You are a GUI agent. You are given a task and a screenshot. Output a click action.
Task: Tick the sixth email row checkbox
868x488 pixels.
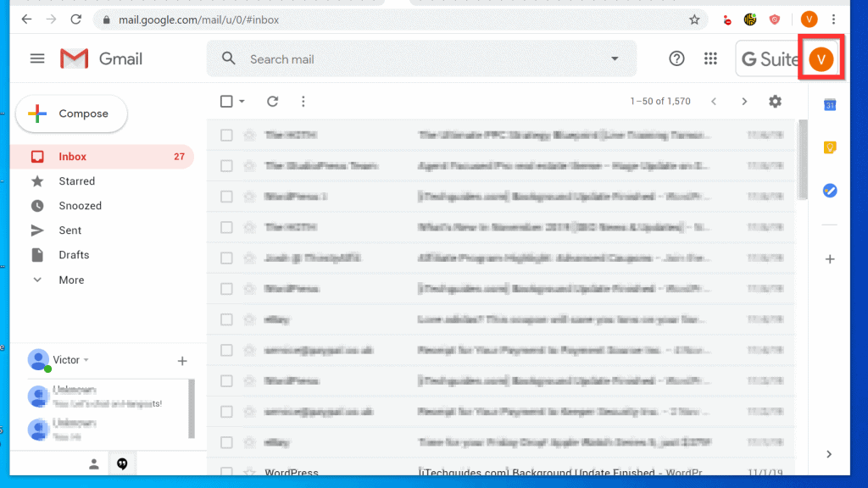pos(226,289)
